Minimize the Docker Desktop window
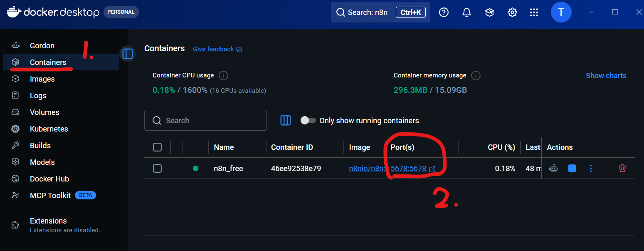The image size is (644, 251). [592, 12]
